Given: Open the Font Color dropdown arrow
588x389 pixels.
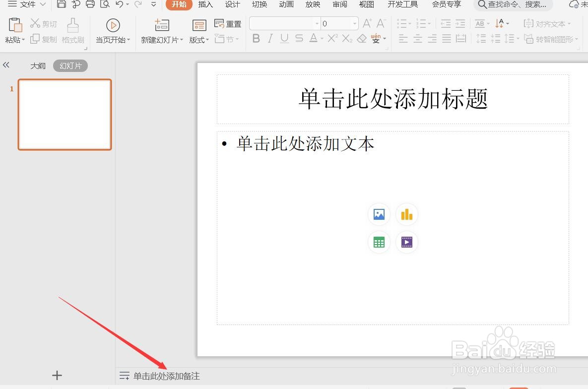Looking at the screenshot, I should (x=322, y=39).
